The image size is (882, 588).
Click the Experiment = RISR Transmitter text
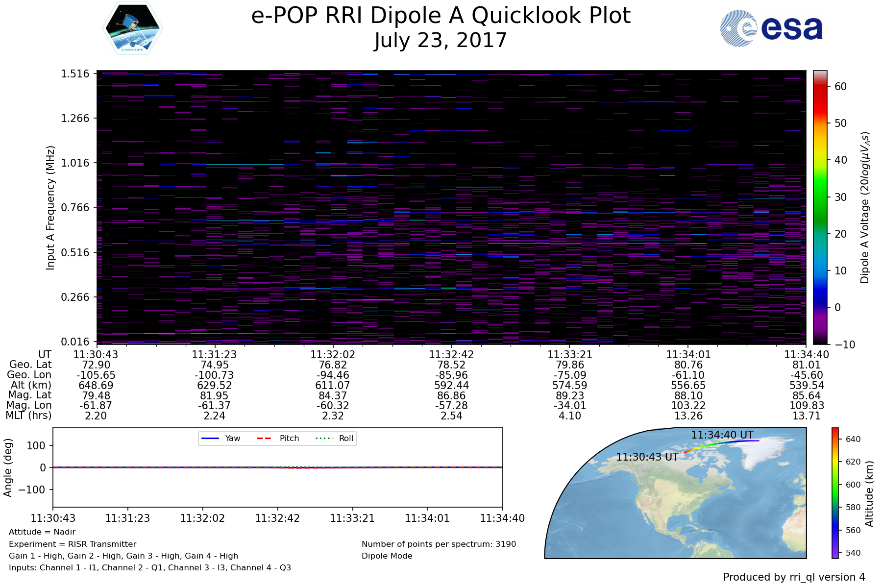pyautogui.click(x=73, y=544)
